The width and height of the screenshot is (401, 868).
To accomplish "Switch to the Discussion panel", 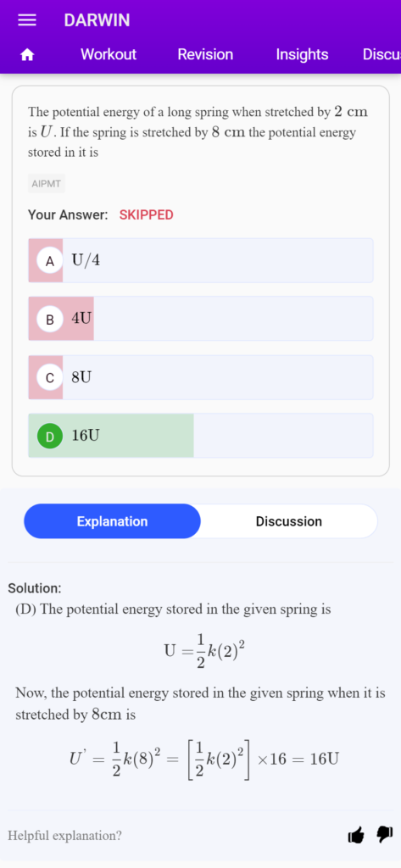I will click(288, 521).
